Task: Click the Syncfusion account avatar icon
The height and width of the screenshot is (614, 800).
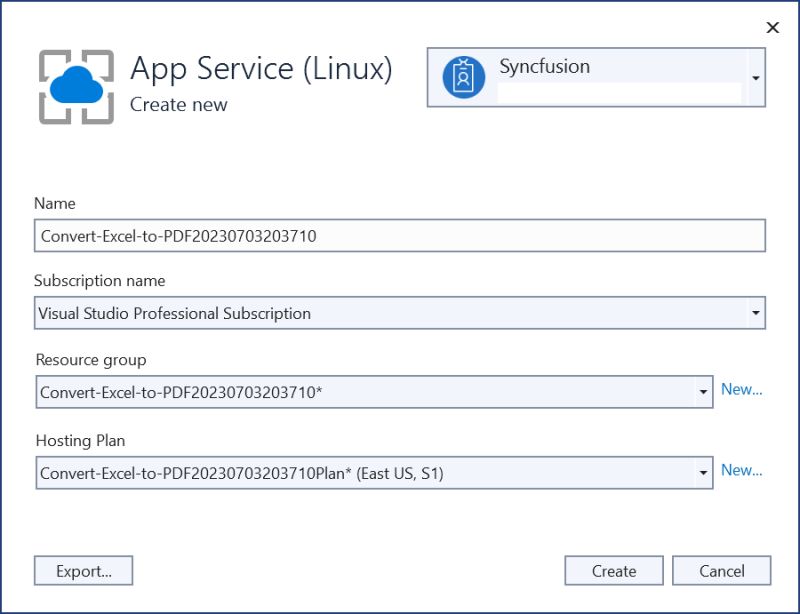Action: point(462,76)
